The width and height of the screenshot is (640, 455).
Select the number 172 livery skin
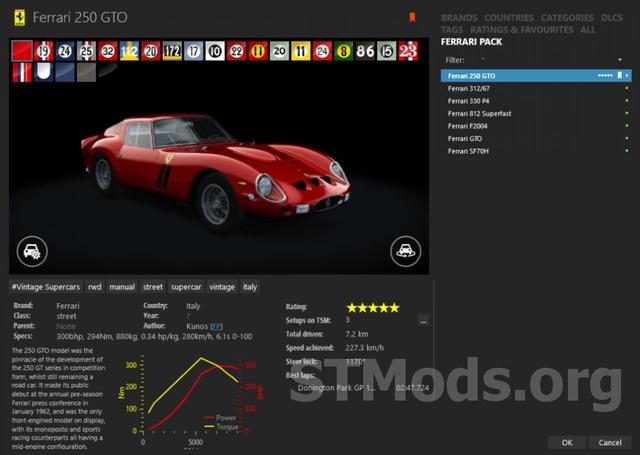tap(172, 51)
